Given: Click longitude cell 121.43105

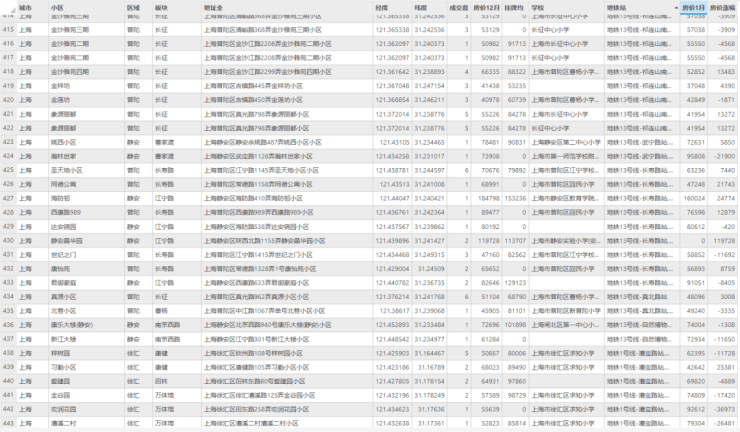Looking at the screenshot, I should pos(394,142).
